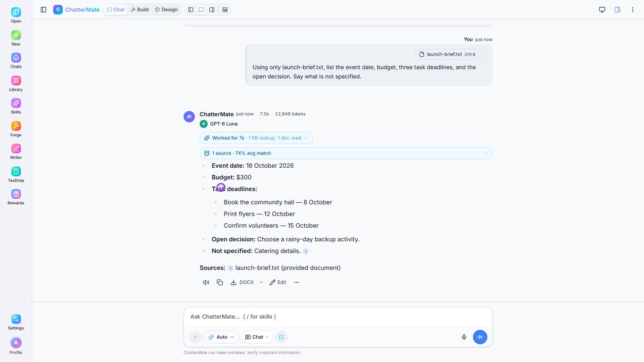Open the top-right kebab menu

pyautogui.click(x=633, y=10)
